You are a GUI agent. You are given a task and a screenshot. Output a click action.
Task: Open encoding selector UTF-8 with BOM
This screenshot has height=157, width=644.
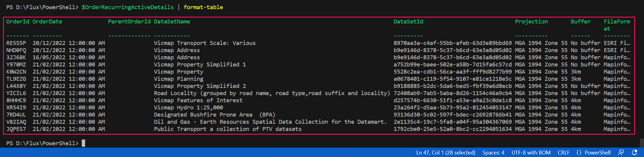pos(531,153)
